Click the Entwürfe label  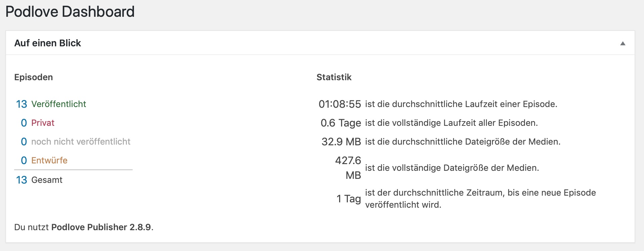(x=49, y=160)
